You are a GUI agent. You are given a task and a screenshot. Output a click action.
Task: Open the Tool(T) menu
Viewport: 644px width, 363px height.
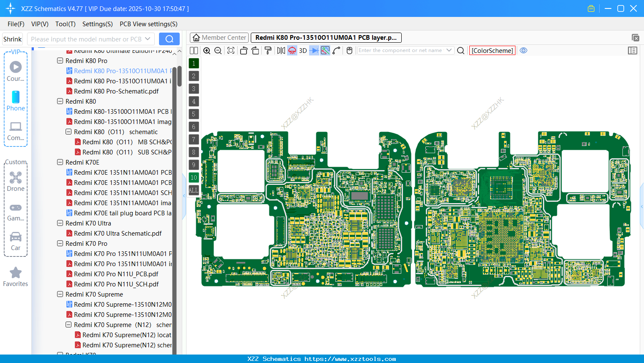pyautogui.click(x=65, y=24)
